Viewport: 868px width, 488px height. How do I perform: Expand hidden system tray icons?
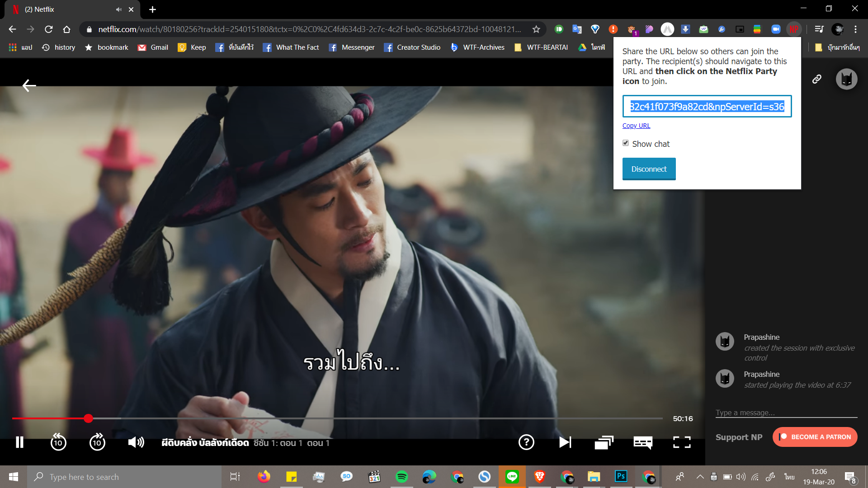[700, 477]
